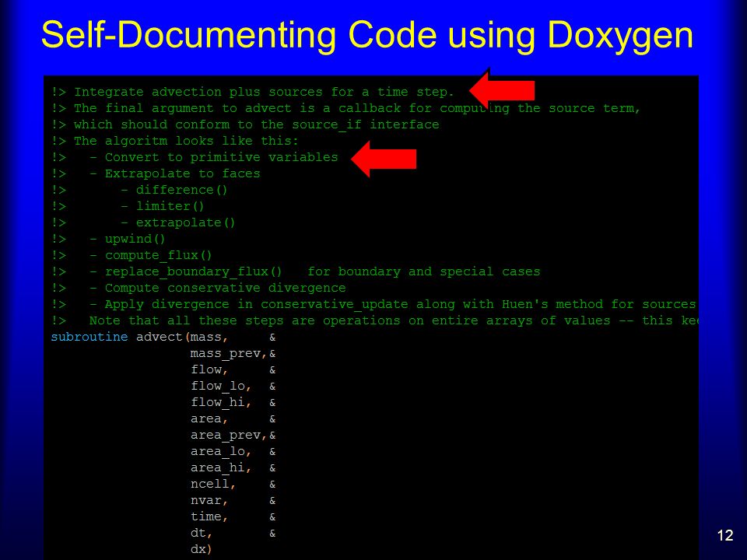
Task: Select the comment line 'Integrate advection plus sources'
Action: point(252,92)
